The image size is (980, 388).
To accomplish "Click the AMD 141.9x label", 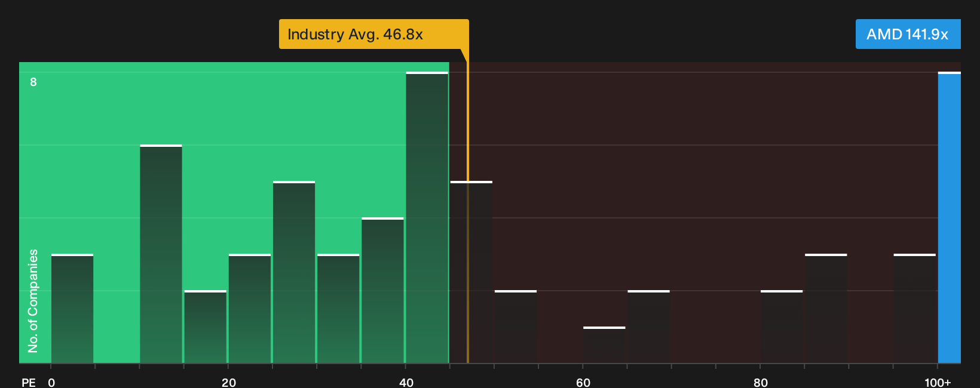I will pyautogui.click(x=908, y=34).
